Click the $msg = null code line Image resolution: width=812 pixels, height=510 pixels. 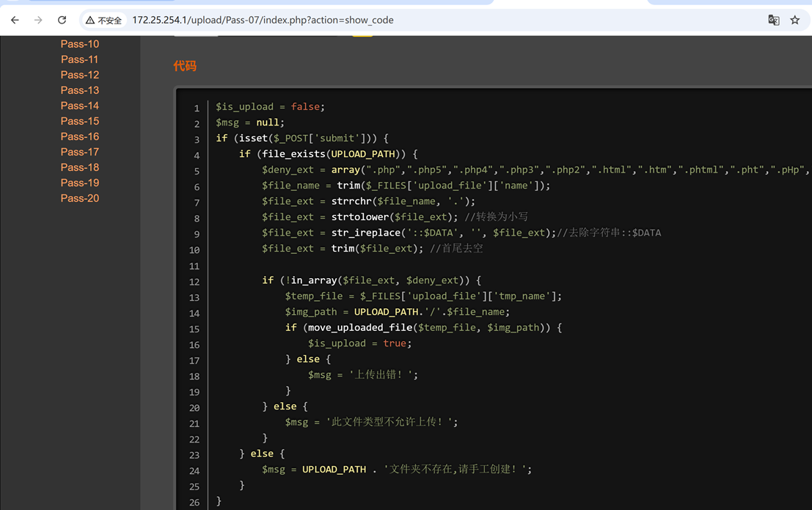250,123
